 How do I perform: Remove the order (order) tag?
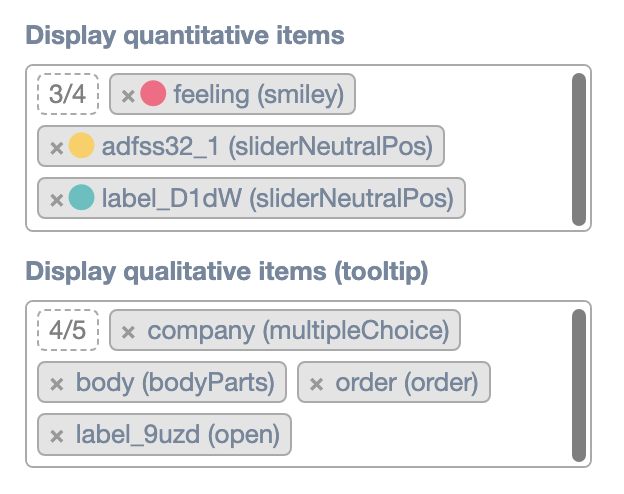(317, 383)
